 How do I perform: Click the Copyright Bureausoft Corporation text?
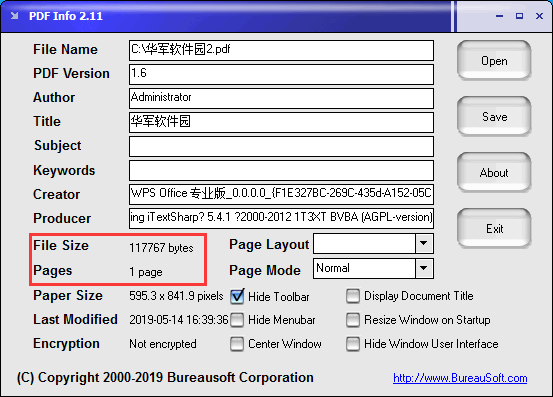tap(165, 378)
